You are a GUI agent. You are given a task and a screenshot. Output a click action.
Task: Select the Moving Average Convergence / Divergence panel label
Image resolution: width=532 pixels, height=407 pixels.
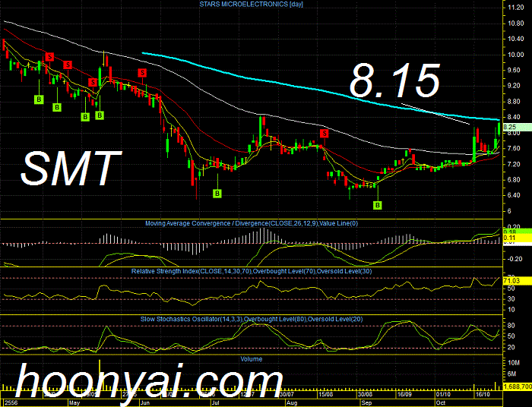tap(252, 223)
